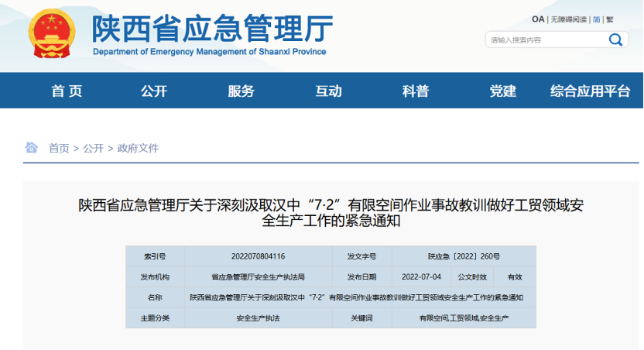Screen dimensions: 644x350
Task: Select 党建 in the navigation bar
Action: [502, 91]
